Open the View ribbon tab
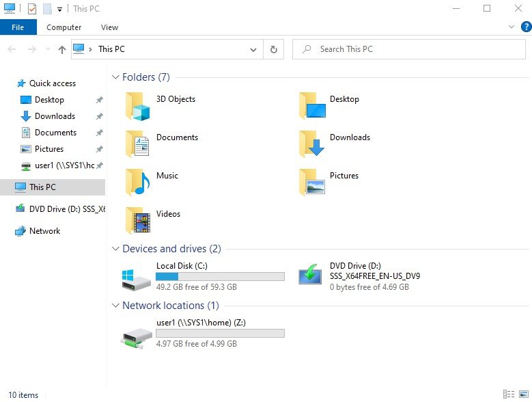Screen dimensions: 532x402 (109, 27)
